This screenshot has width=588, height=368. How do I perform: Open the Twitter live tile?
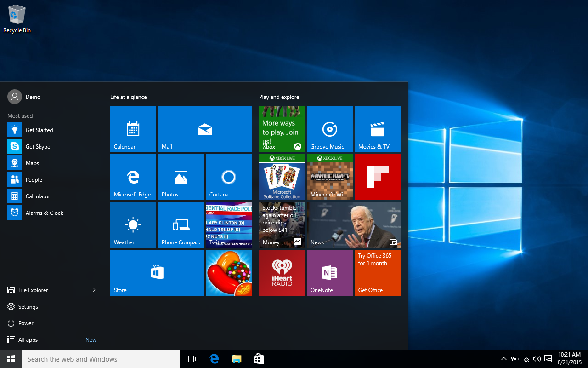pyautogui.click(x=229, y=225)
